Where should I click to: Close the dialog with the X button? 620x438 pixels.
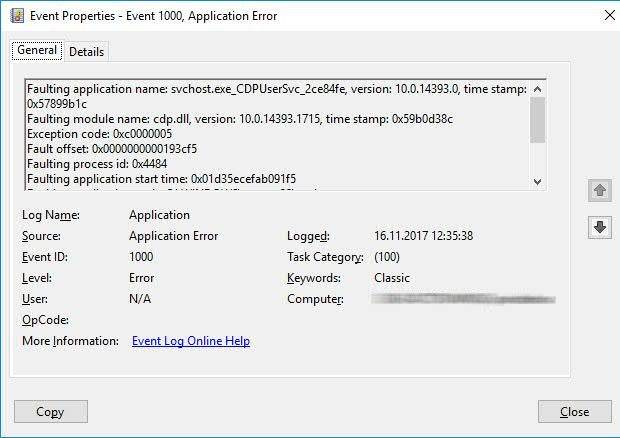(610, 15)
